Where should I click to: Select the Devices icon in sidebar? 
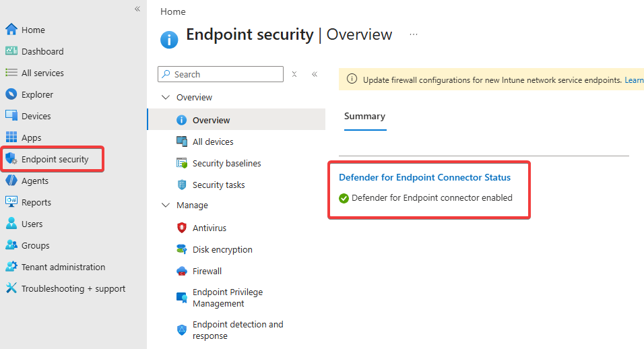coord(11,115)
